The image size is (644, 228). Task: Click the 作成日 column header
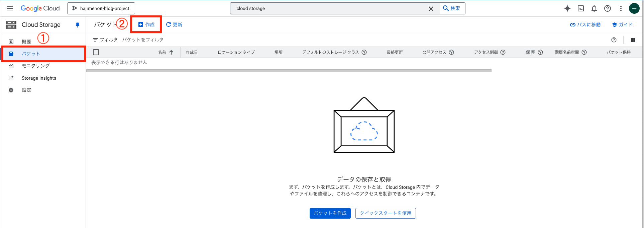192,52
